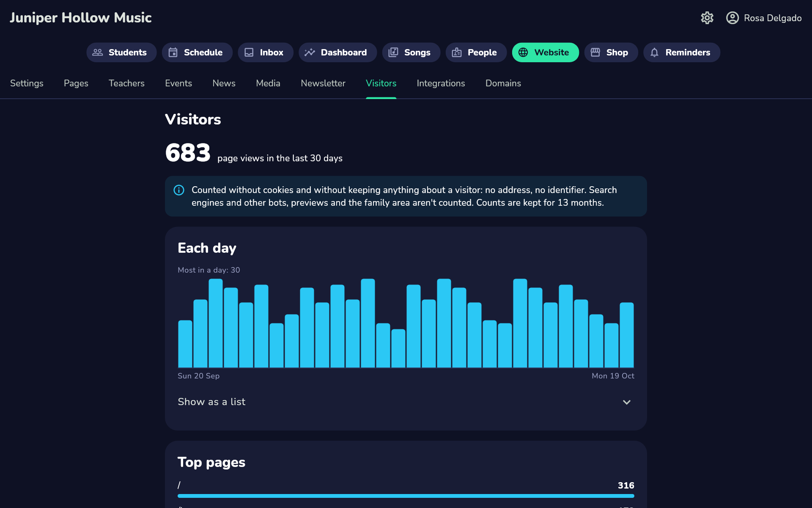Switch to the Media tab

click(x=268, y=83)
